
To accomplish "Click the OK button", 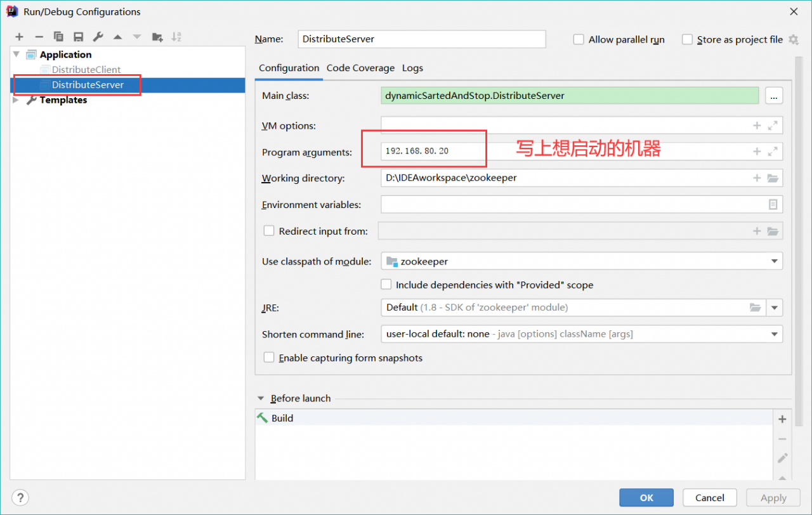I will [646, 498].
